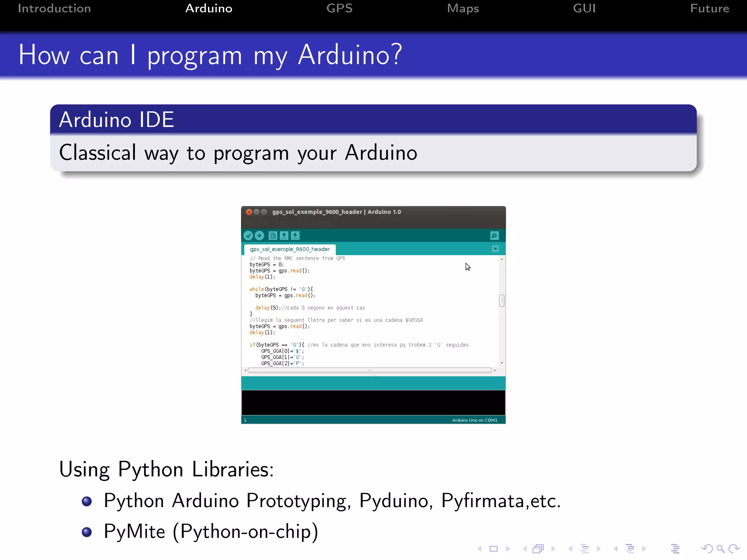This screenshot has height=560, width=747.
Task: Click Beamer section lines icon
Action: click(x=630, y=549)
